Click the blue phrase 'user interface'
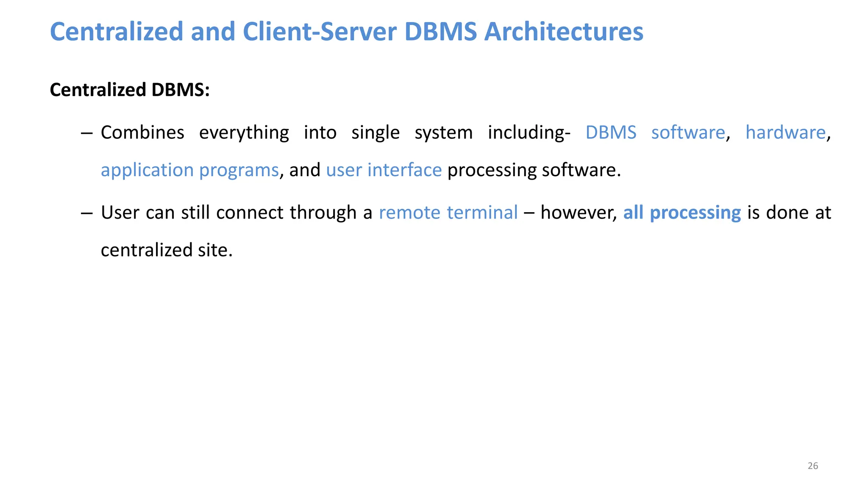868x488 pixels. tap(384, 170)
